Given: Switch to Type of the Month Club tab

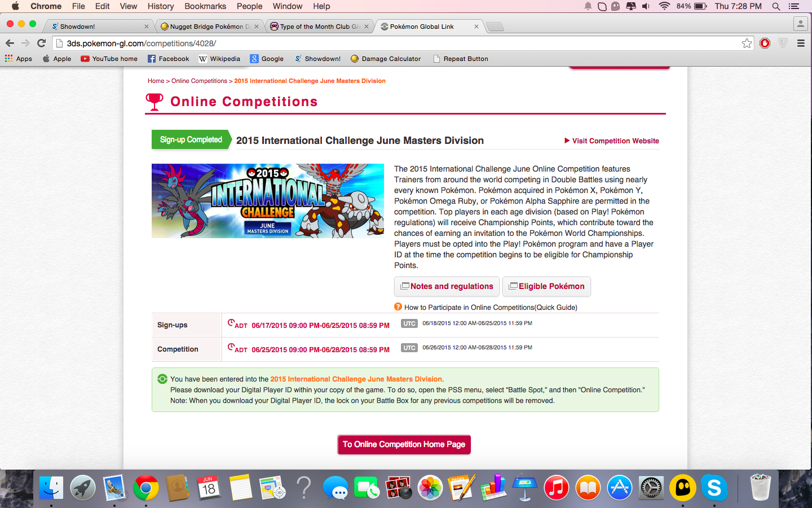Looking at the screenshot, I should click(x=319, y=27).
